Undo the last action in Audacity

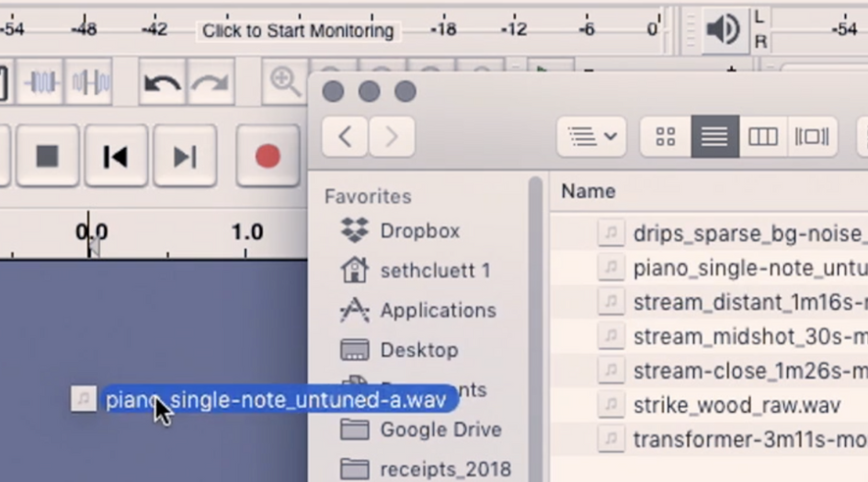pyautogui.click(x=162, y=83)
